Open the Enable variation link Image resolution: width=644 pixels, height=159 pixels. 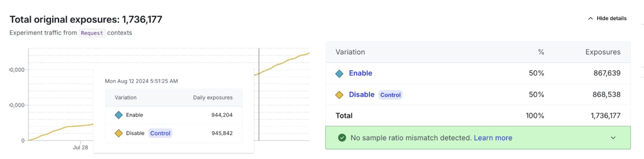tap(360, 73)
